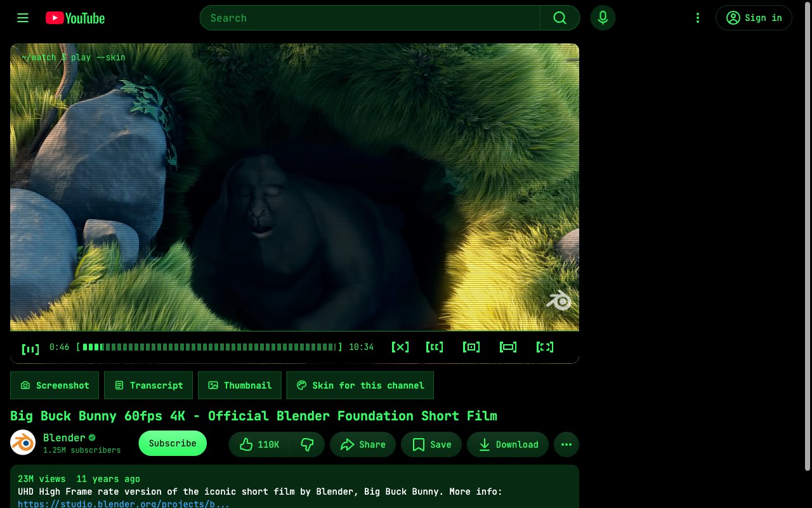The width and height of the screenshot is (812, 508).
Task: Open the three-dot settings menu in header
Action: point(698,18)
